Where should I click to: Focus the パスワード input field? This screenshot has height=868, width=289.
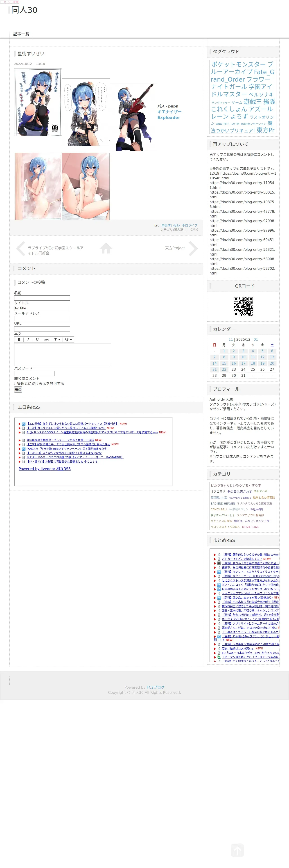[34, 374]
